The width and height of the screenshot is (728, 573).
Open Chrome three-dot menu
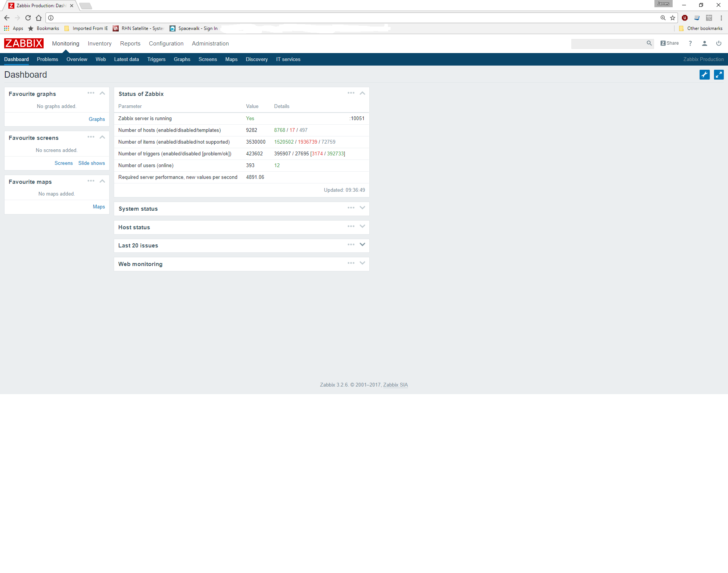click(721, 18)
